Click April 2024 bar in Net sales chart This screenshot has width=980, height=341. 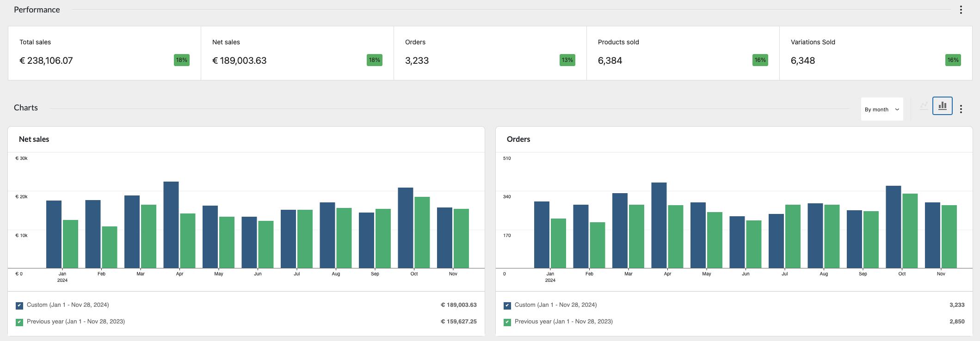coord(171,225)
